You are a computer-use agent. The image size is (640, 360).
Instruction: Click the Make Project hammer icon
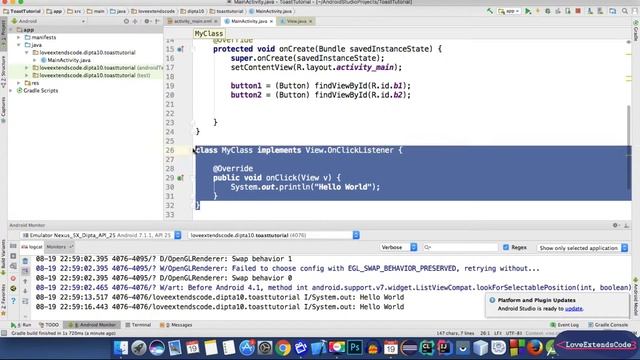tap(489, 11)
